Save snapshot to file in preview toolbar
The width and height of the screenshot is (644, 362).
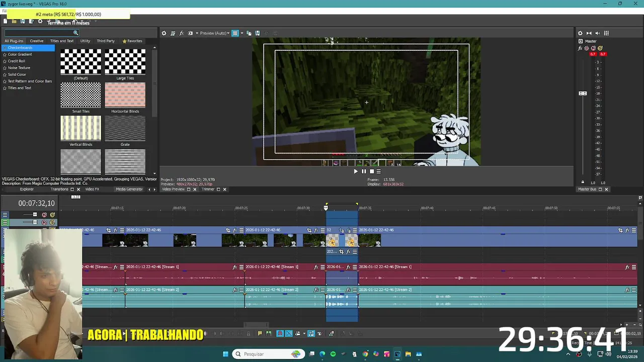click(x=258, y=33)
